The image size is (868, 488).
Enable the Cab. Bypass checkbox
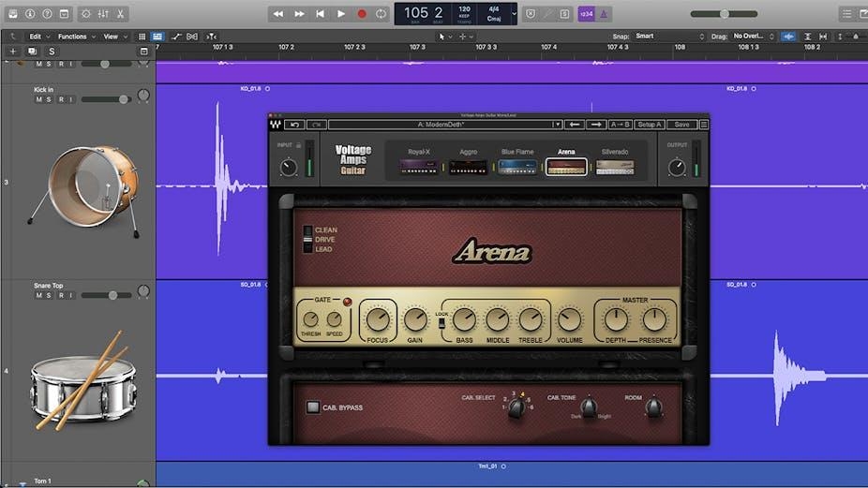pos(313,407)
